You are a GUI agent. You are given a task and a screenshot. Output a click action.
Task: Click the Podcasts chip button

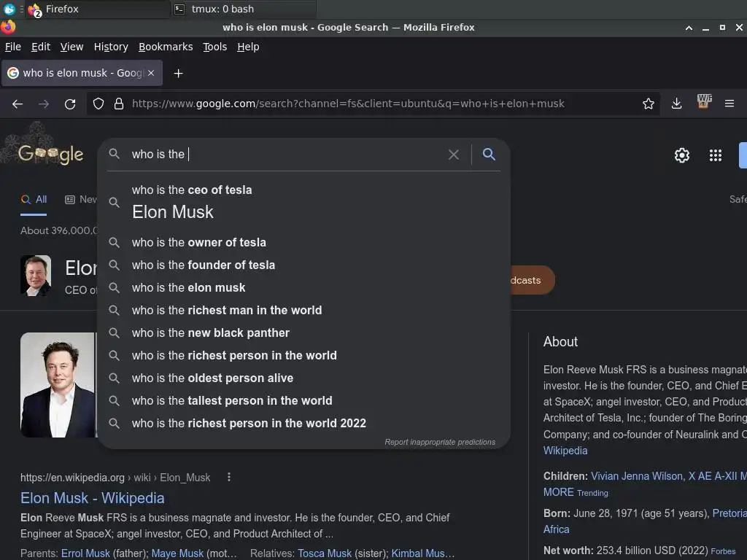[532, 280]
